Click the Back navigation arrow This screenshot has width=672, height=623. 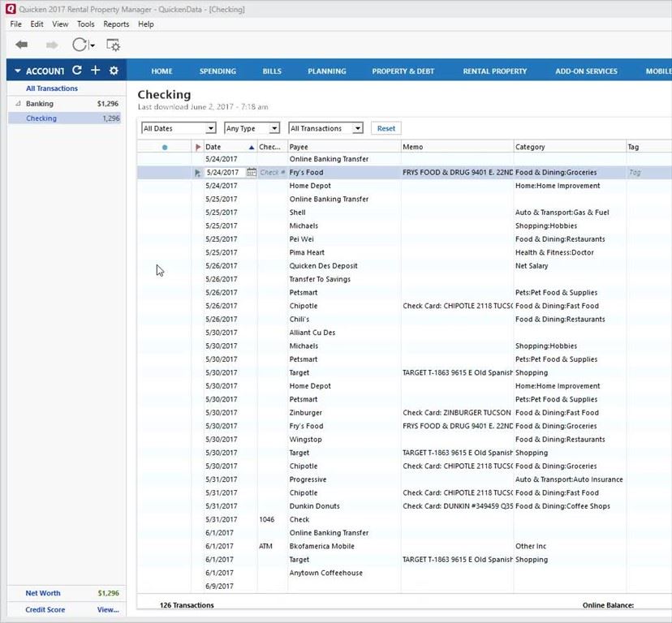point(21,45)
